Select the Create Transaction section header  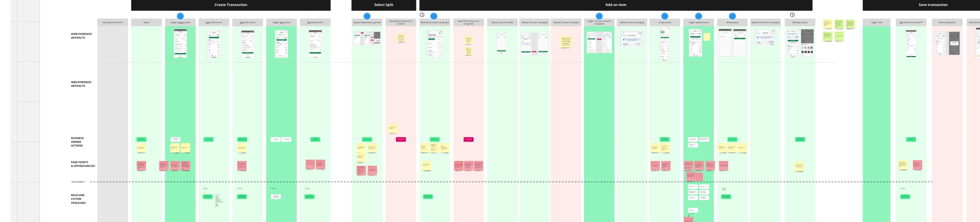(230, 5)
